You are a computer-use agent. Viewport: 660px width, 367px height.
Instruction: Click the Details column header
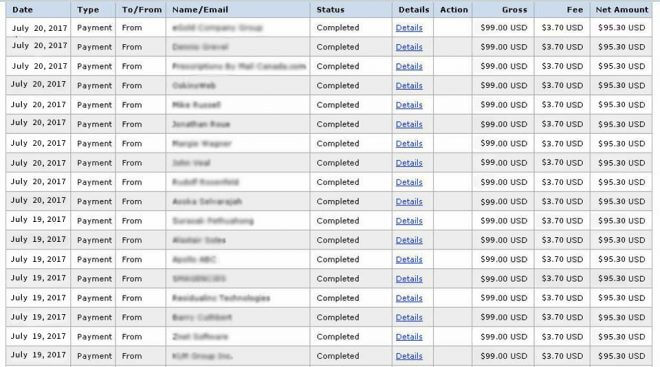tap(414, 9)
